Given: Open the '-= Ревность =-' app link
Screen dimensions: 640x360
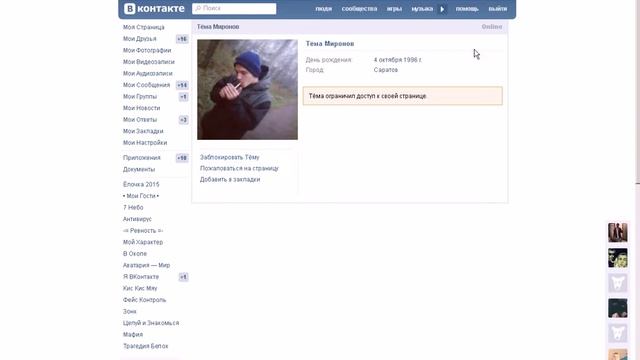Looking at the screenshot, I should 143,231.
